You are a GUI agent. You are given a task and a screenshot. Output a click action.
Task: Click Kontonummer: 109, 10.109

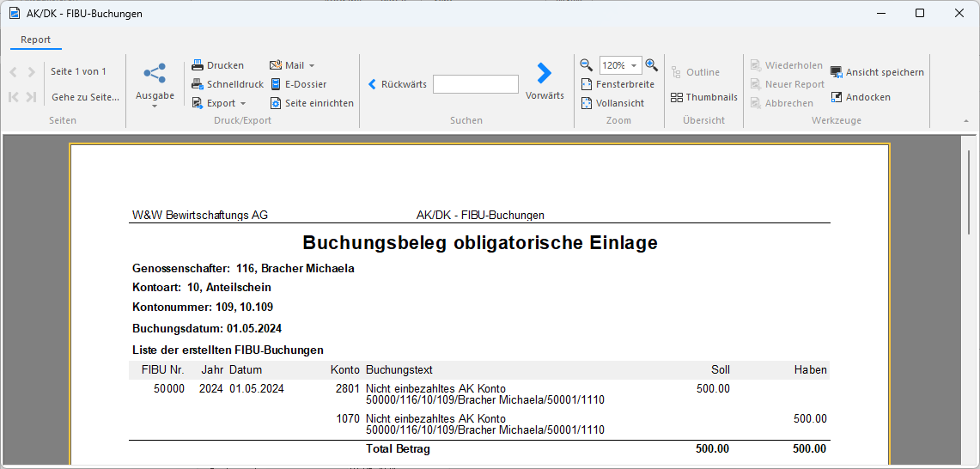pos(203,307)
